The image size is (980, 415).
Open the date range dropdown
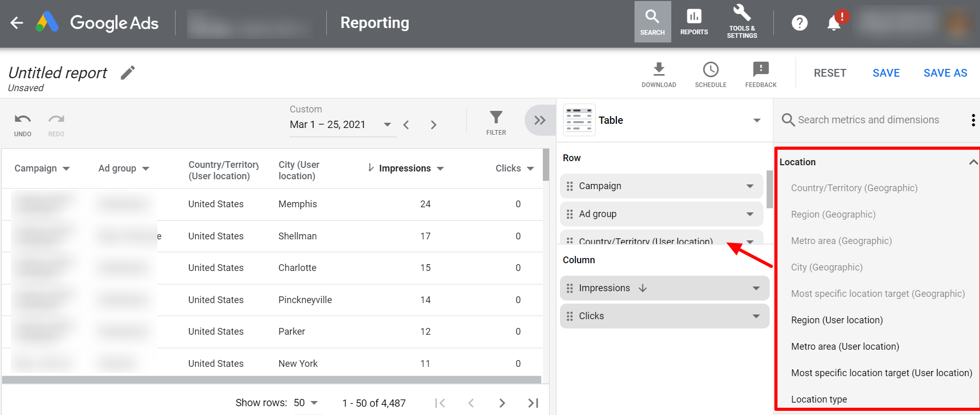[x=387, y=124]
